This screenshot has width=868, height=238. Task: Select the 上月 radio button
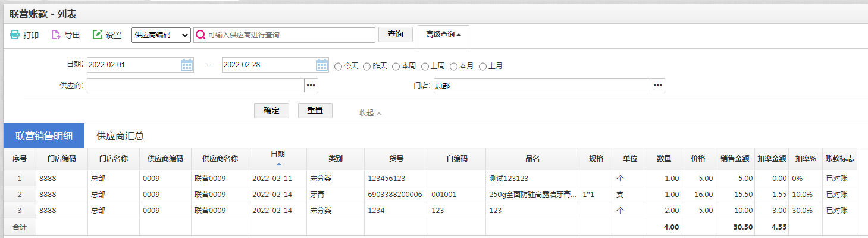tap(482, 66)
